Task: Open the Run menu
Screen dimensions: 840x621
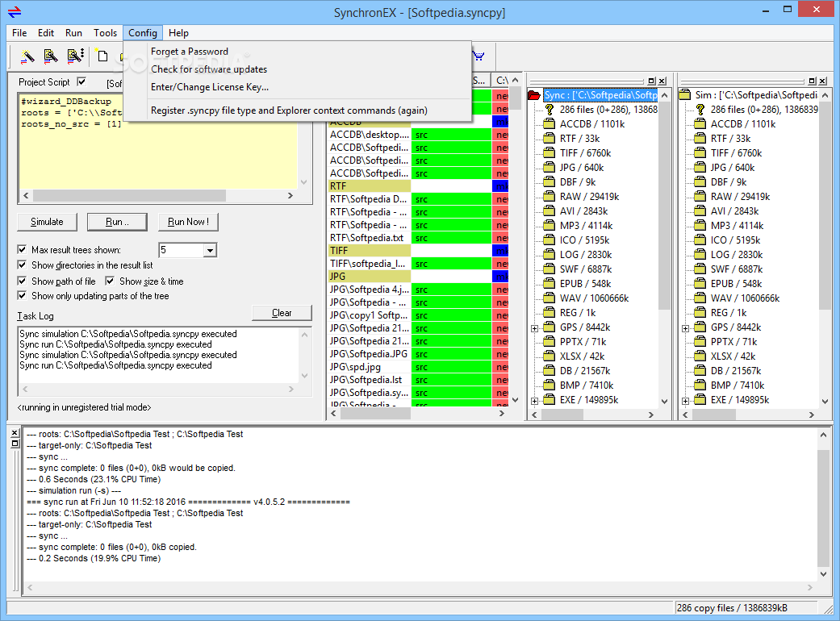Action: pyautogui.click(x=74, y=32)
